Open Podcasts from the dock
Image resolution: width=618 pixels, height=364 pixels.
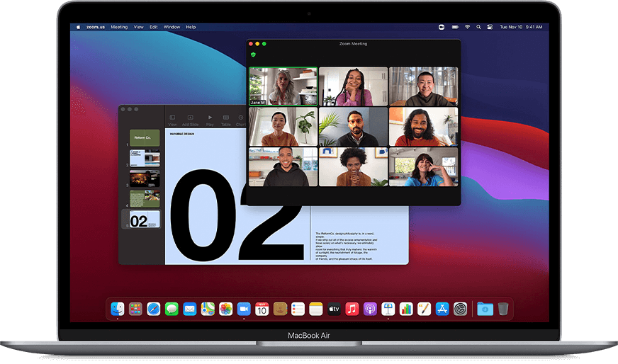370,309
